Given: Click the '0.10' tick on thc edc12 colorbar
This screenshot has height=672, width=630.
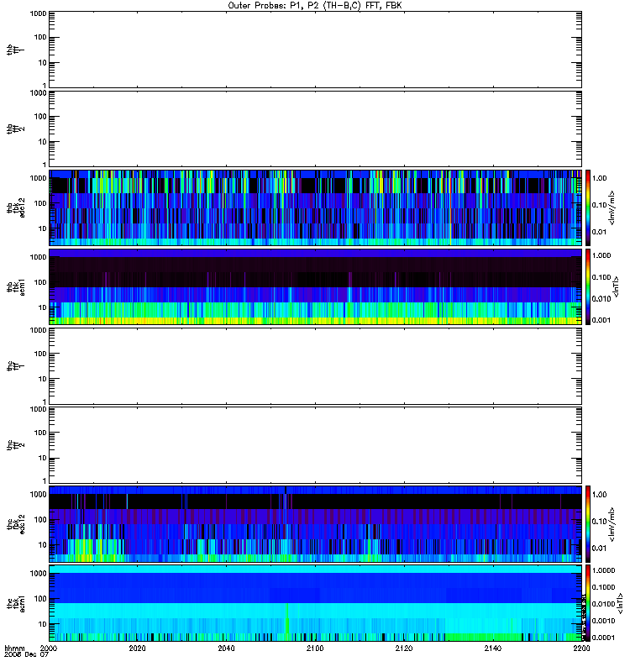Looking at the screenshot, I should 599,521.
